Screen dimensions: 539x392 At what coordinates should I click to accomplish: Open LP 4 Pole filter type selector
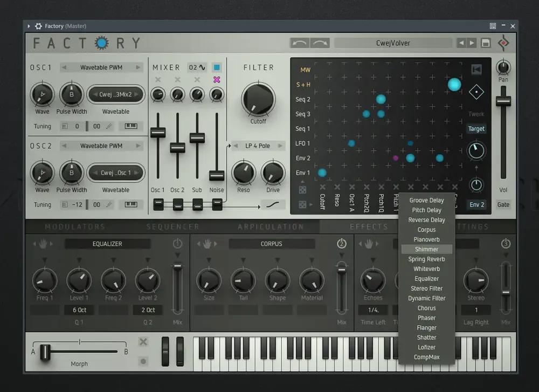(258, 146)
